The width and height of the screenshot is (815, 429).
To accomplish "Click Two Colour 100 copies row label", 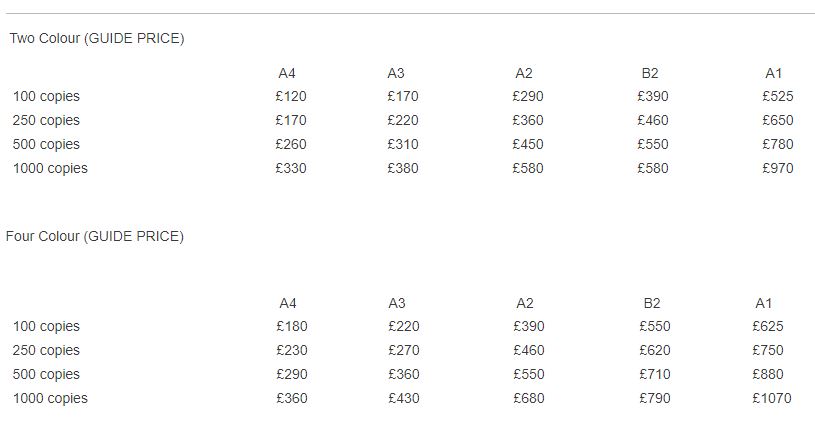I will 46,97.
